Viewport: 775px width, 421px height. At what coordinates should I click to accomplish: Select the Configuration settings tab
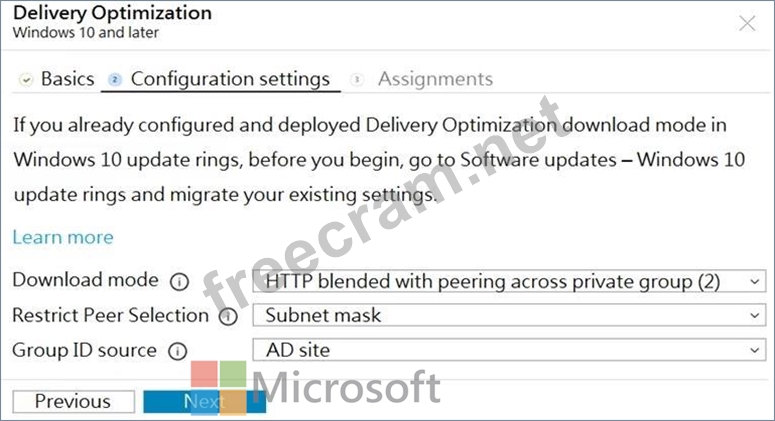[230, 79]
